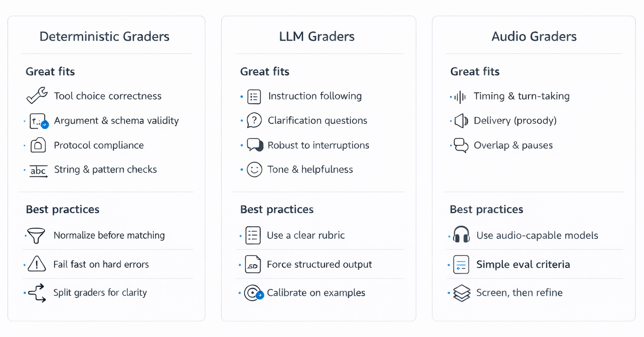Click the smiley face Tone & helpfulness icon
The image size is (644, 337).
[x=254, y=170]
